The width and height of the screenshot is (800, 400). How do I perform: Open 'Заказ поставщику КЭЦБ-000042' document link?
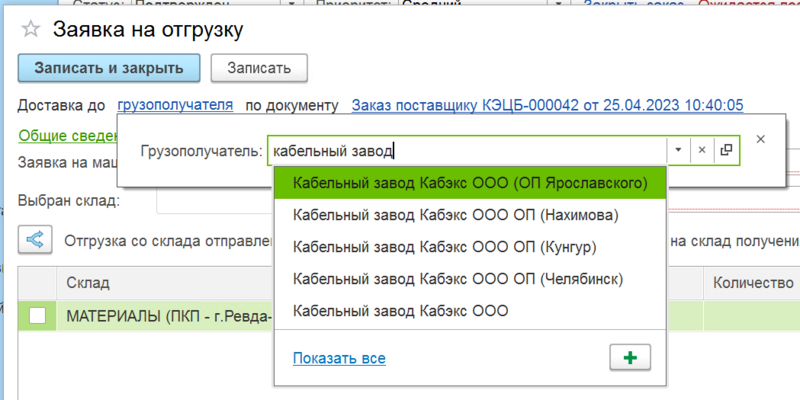coord(547,105)
